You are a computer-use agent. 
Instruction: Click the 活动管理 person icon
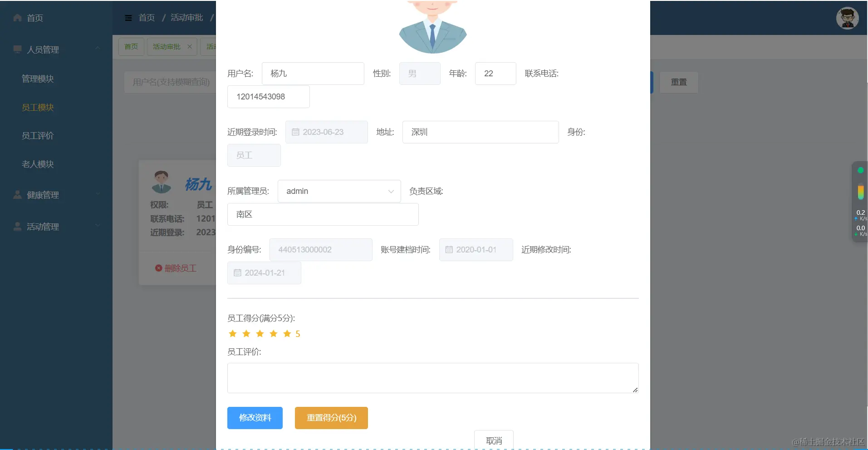(18, 226)
